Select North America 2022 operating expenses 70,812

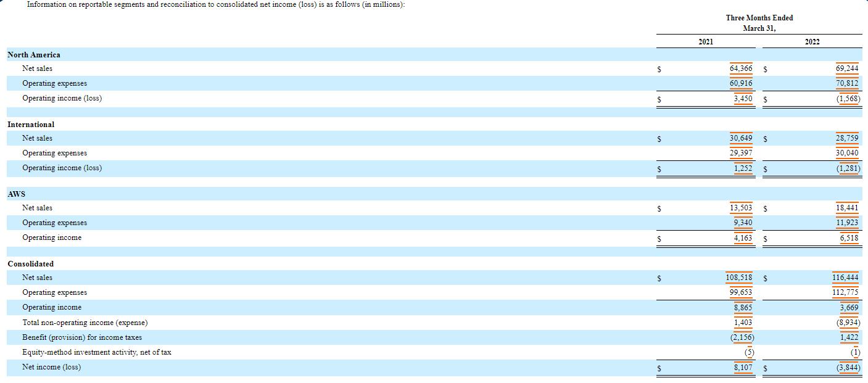click(x=847, y=83)
